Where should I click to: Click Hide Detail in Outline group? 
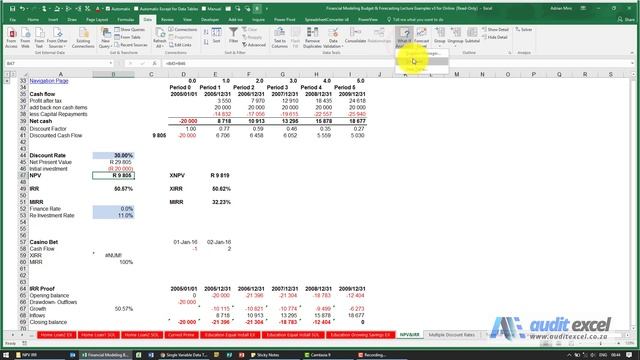(495, 37)
